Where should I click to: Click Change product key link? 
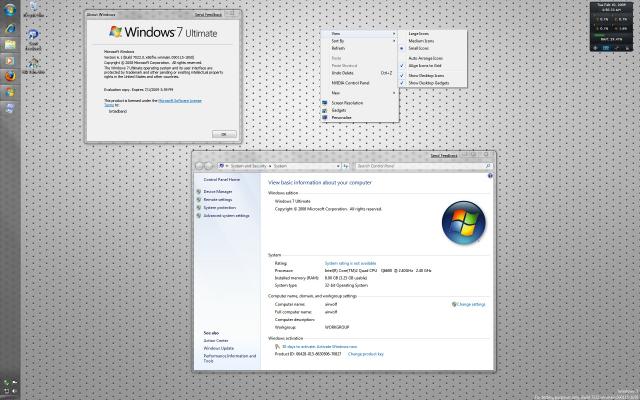[x=366, y=354]
